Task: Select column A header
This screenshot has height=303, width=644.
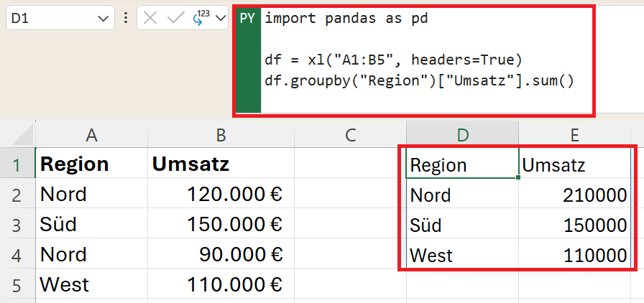Action: (x=91, y=134)
